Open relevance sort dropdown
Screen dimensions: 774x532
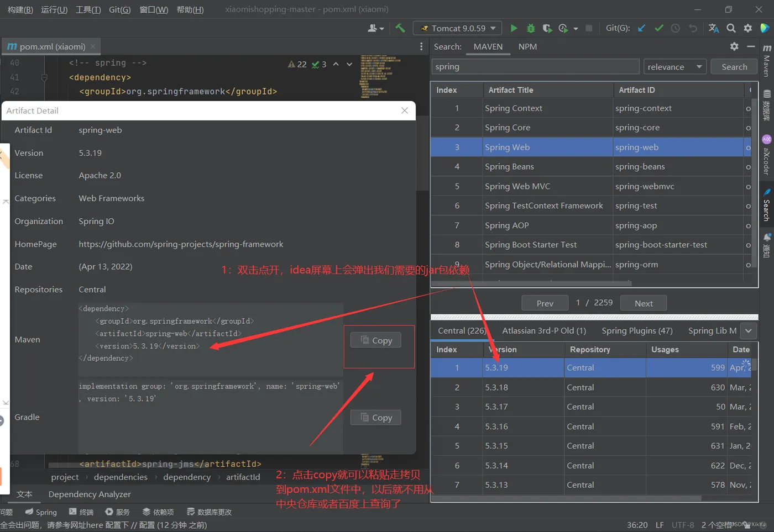point(675,67)
